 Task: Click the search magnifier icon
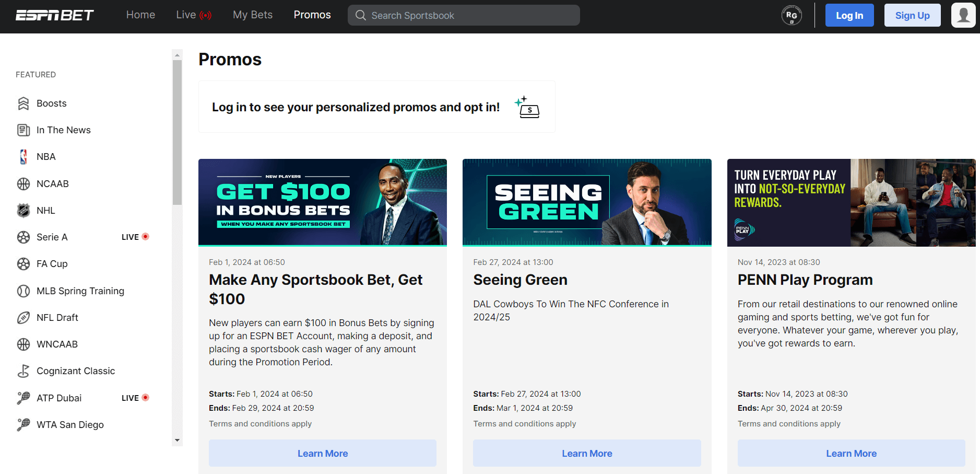click(361, 15)
